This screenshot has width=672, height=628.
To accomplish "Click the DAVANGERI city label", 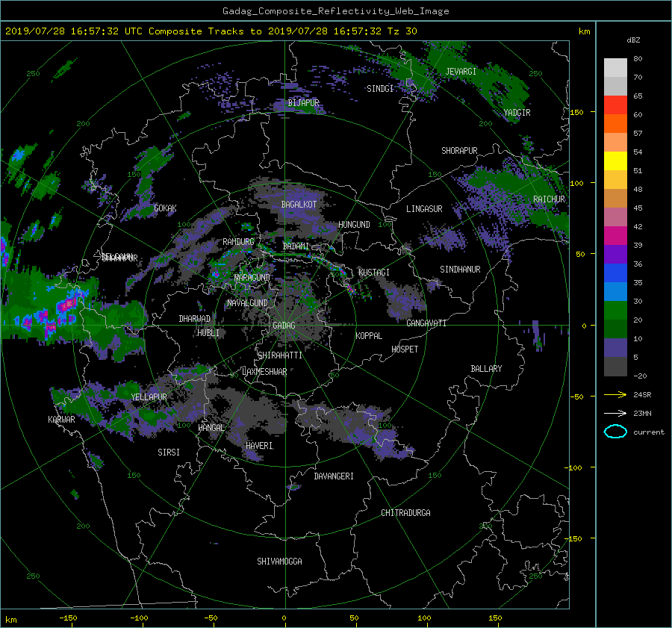I will click(334, 476).
